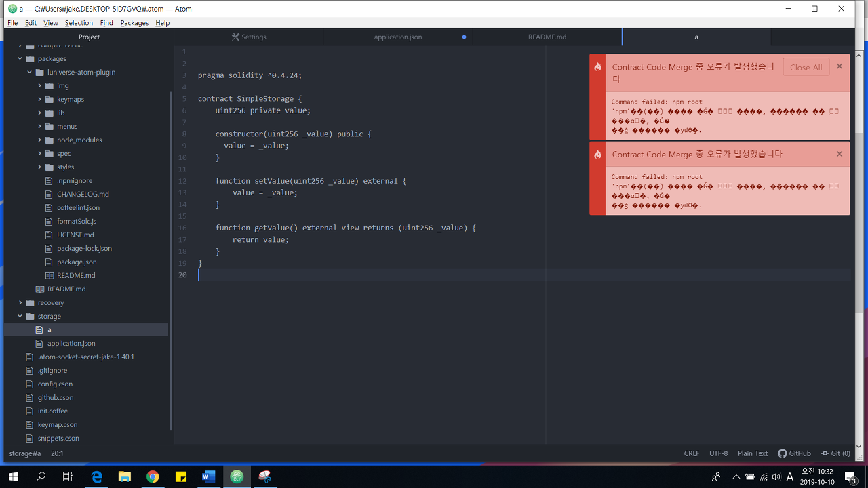Screen dimensions: 868x488
Task: Click the LICENSE.md file icon
Action: pyautogui.click(x=49, y=235)
